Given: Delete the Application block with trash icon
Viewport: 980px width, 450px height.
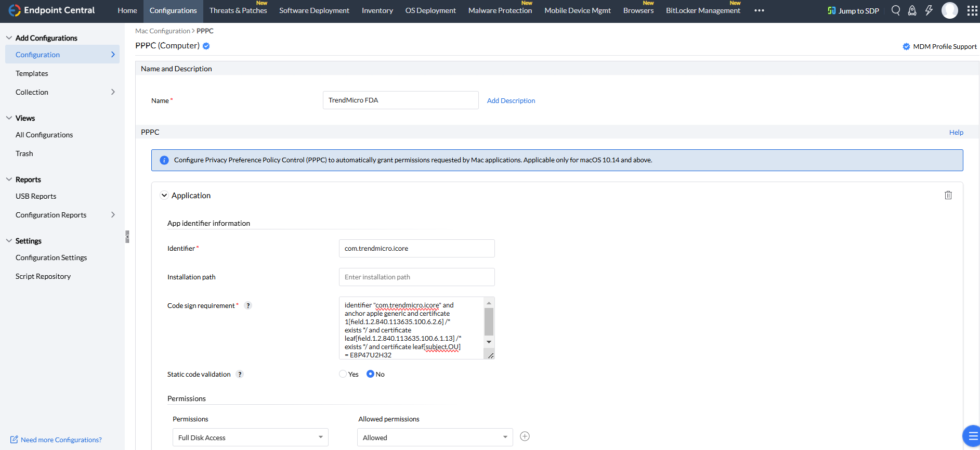Looking at the screenshot, I should pyautogui.click(x=948, y=195).
